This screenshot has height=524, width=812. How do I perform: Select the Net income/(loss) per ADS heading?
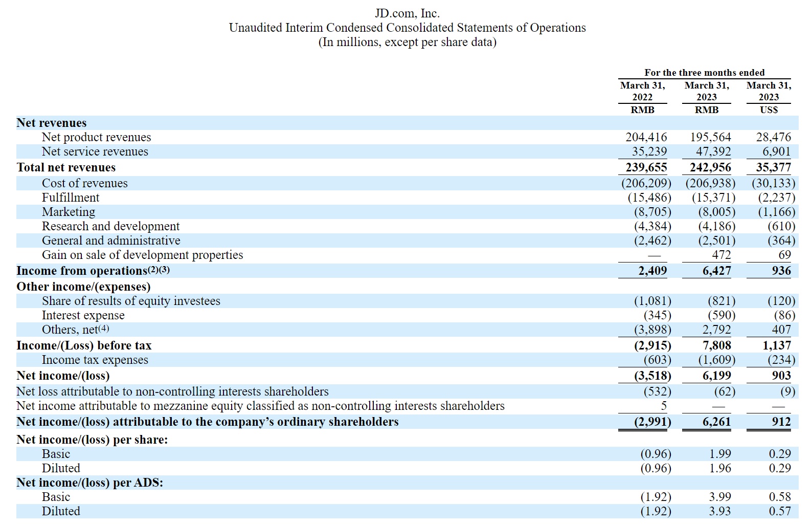(x=89, y=482)
